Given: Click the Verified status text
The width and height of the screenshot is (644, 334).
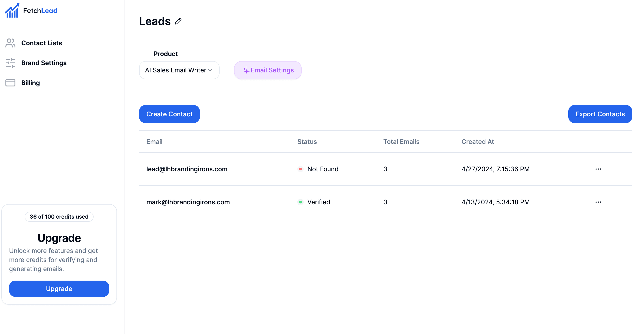Looking at the screenshot, I should coord(319,202).
